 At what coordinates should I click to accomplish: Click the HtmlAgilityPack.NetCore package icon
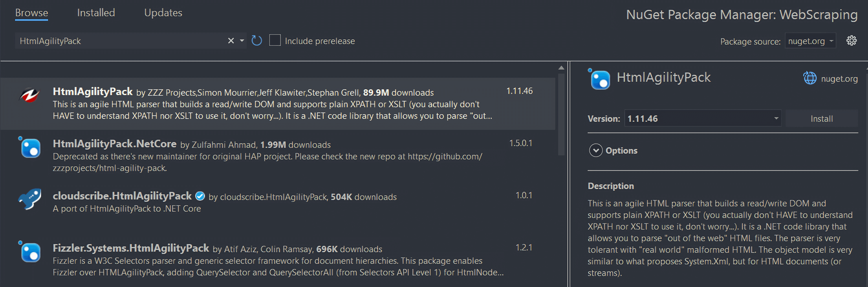pos(30,148)
